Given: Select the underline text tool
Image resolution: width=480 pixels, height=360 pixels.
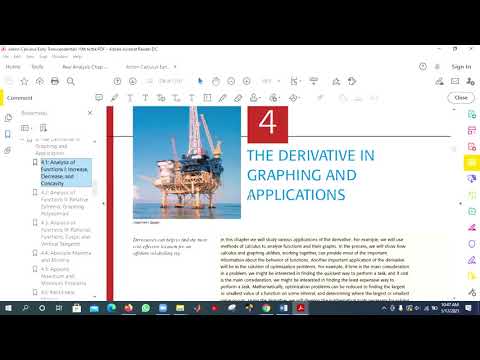Looking at the screenshot, I should [130, 98].
